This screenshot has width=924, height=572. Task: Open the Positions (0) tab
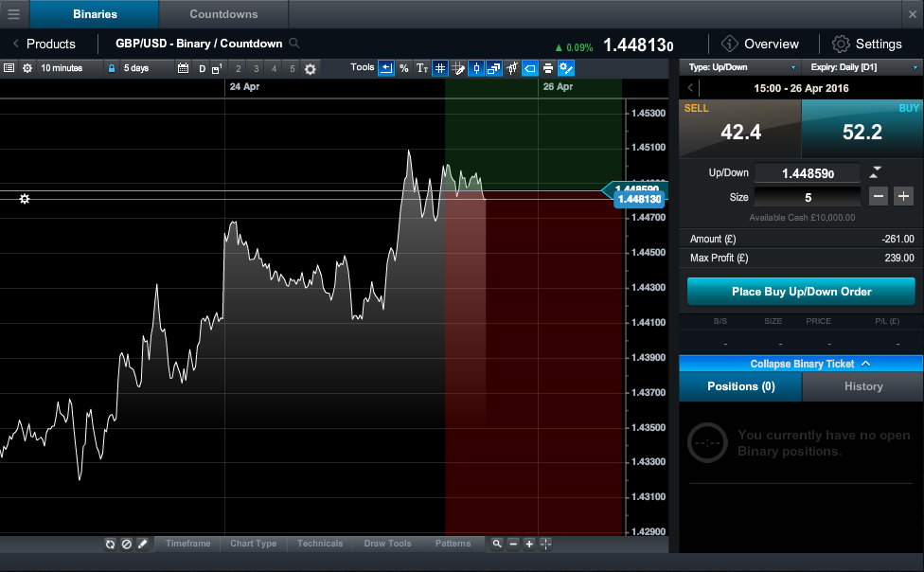tap(740, 386)
